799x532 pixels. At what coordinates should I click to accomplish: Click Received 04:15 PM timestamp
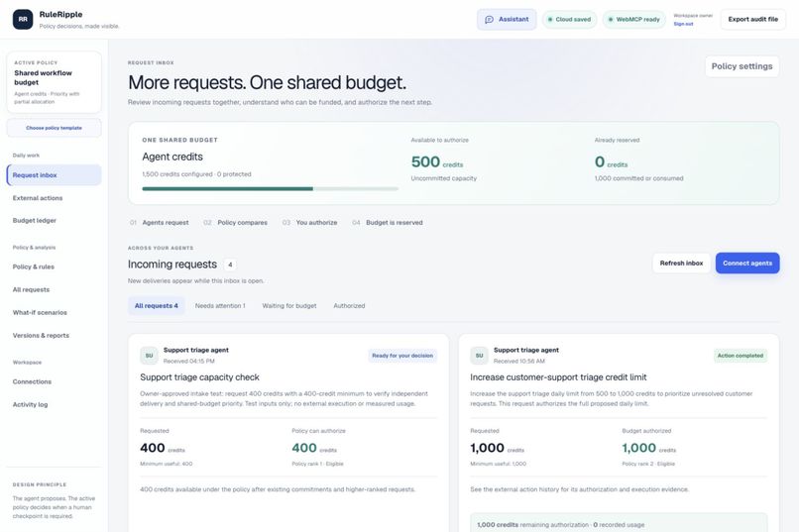point(189,361)
